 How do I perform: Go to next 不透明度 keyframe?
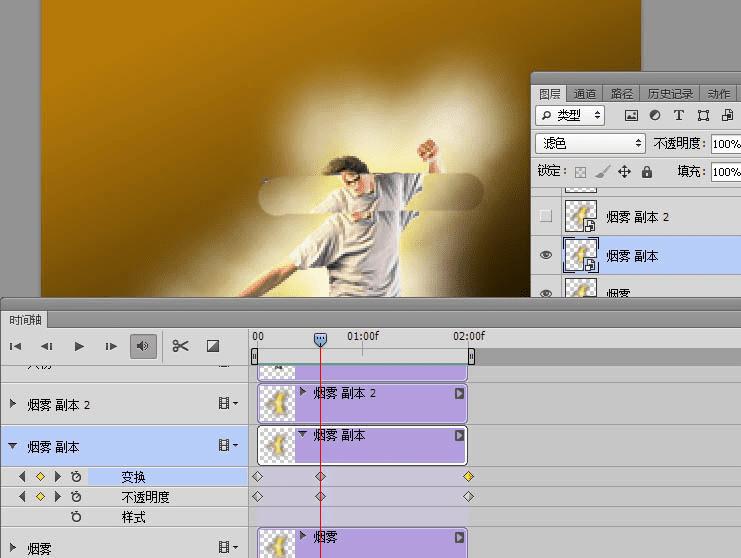58,497
